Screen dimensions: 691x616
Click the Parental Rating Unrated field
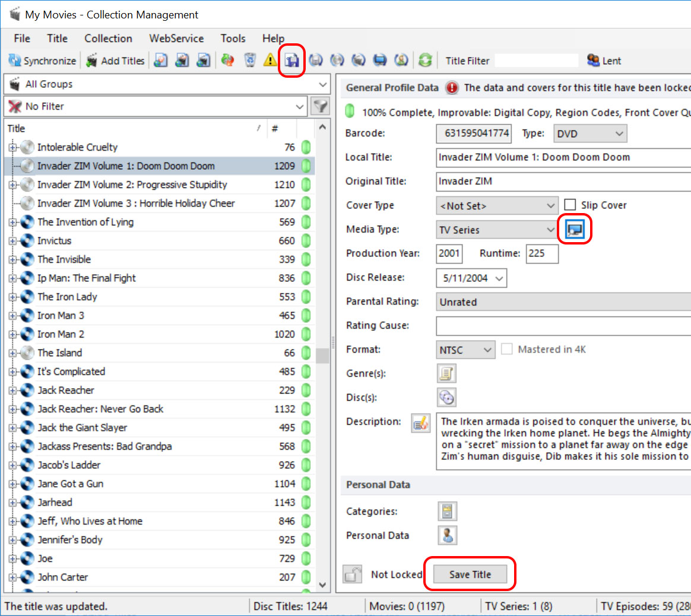[563, 302]
